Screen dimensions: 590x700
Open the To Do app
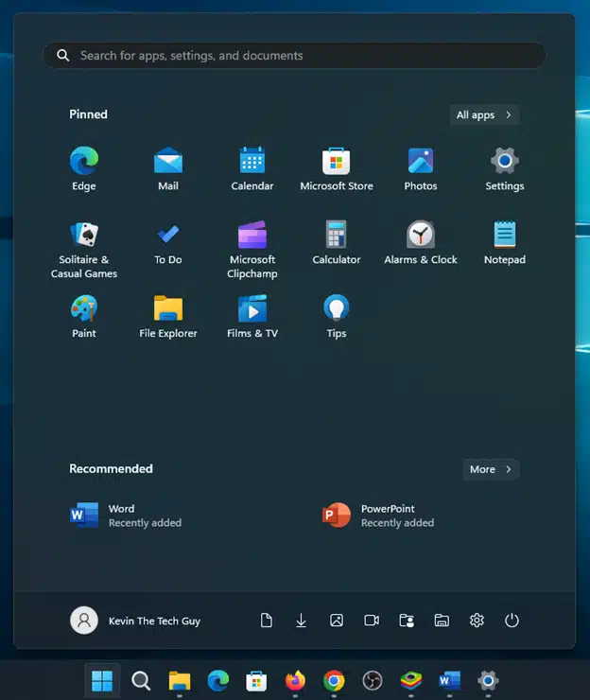[x=167, y=243]
